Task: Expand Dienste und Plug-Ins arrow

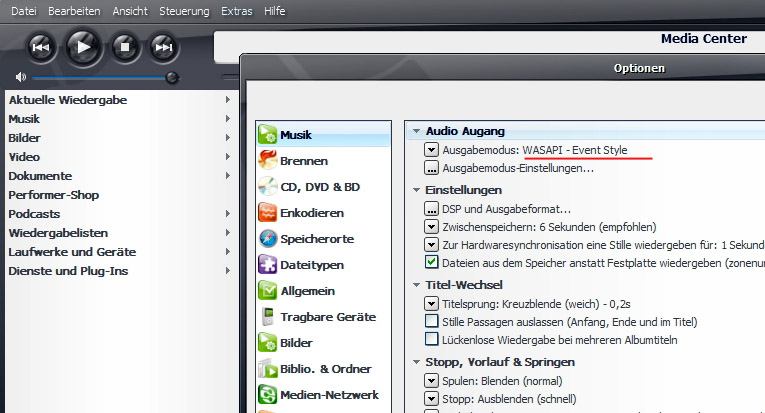Action: pos(227,271)
